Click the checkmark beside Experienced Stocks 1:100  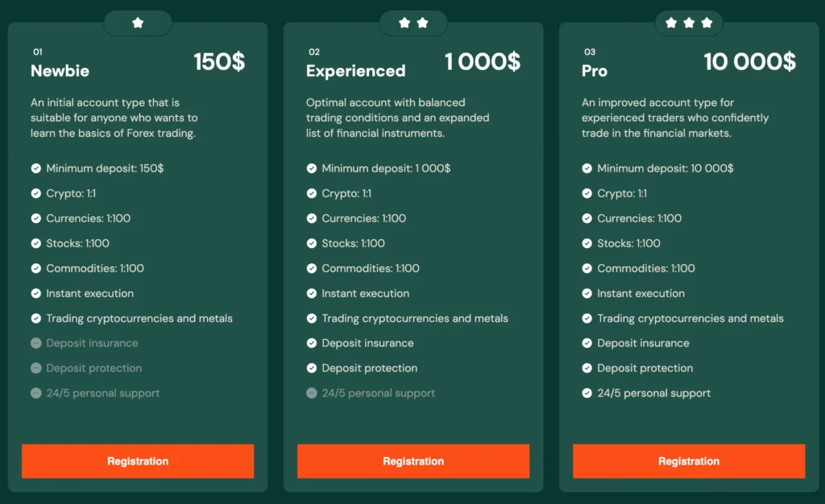(x=312, y=244)
